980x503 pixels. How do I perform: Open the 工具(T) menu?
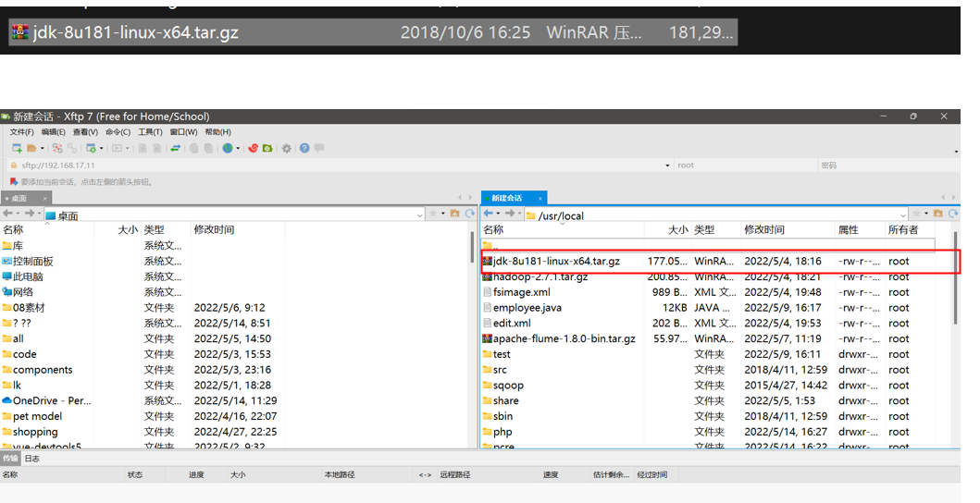[150, 132]
